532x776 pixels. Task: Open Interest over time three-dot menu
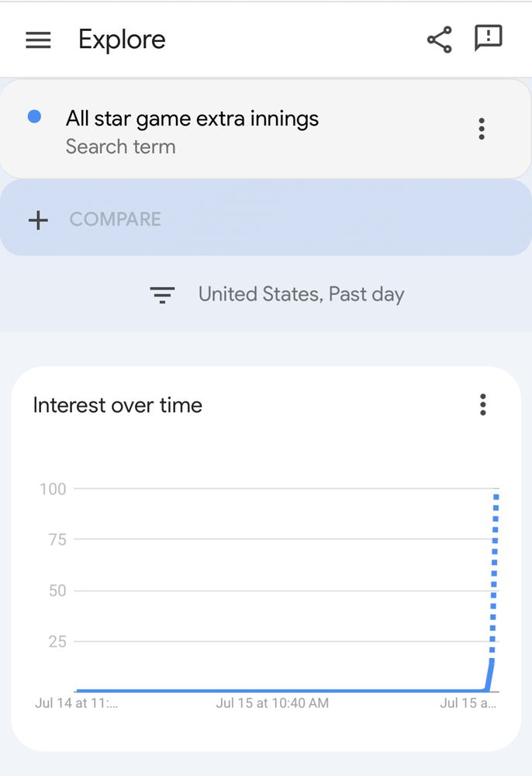tap(483, 404)
